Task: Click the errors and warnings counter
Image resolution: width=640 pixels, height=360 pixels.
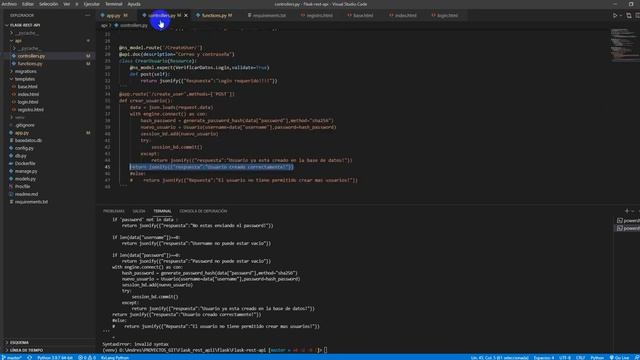Action: click(87, 358)
